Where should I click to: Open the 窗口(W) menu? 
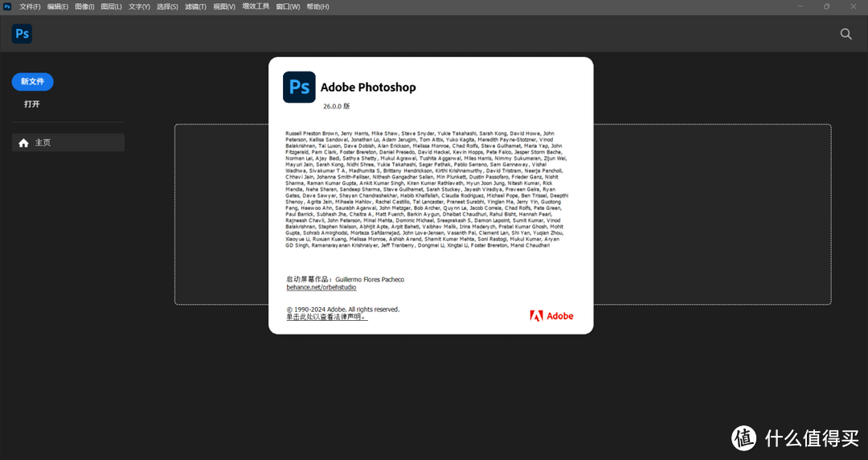coord(288,6)
